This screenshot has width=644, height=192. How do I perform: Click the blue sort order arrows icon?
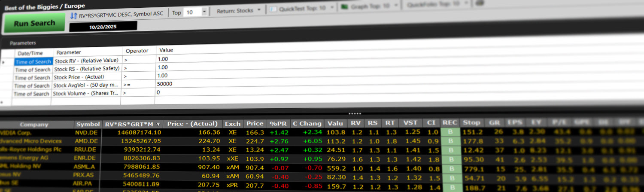73,15
